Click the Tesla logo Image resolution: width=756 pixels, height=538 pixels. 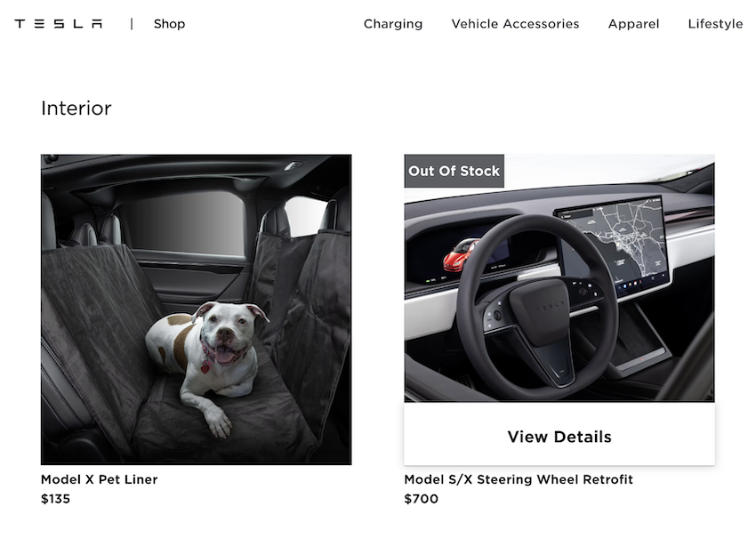pyautogui.click(x=59, y=24)
